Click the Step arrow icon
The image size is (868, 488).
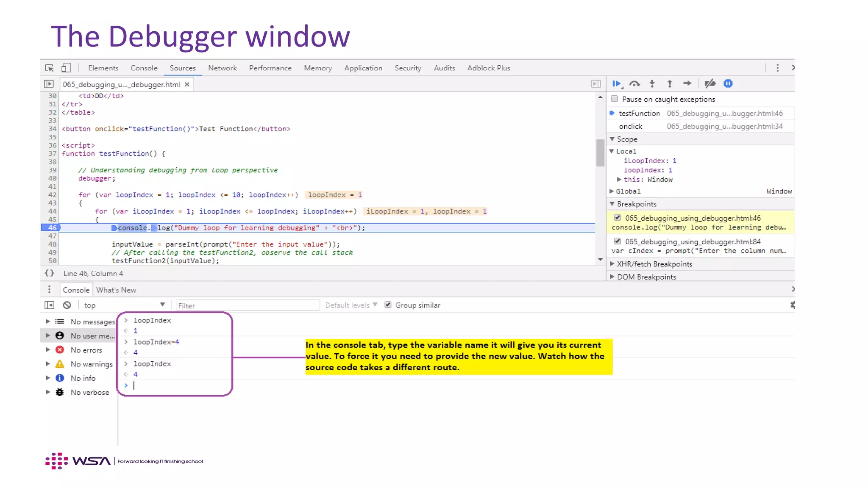pyautogui.click(x=687, y=83)
